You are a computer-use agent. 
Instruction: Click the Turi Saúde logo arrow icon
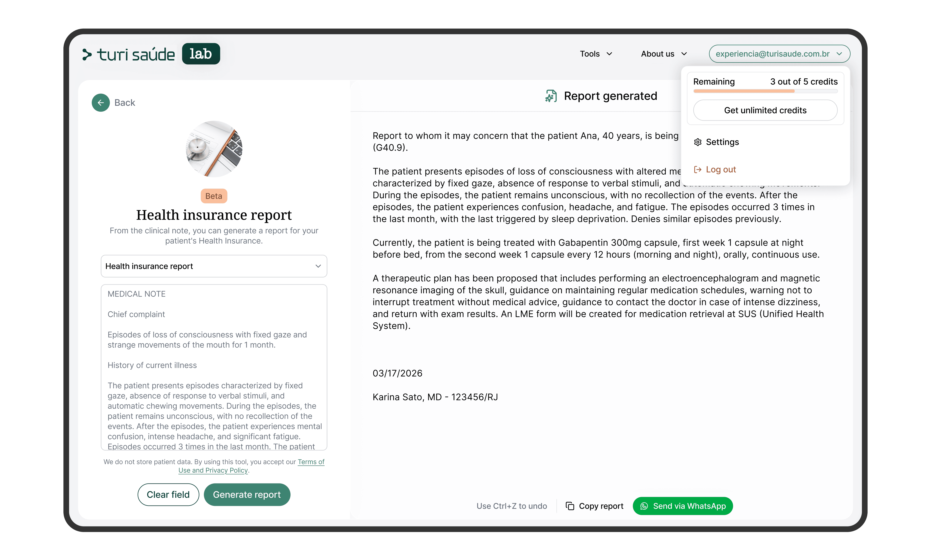87,55
